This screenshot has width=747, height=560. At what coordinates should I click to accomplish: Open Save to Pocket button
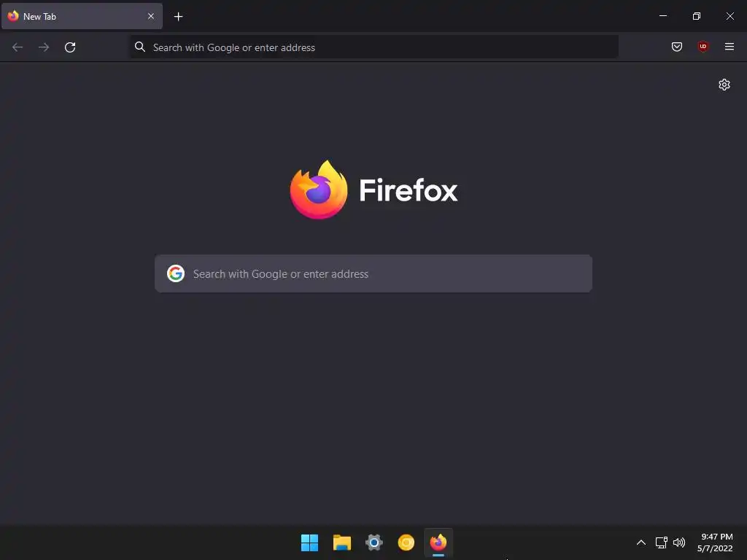click(676, 47)
